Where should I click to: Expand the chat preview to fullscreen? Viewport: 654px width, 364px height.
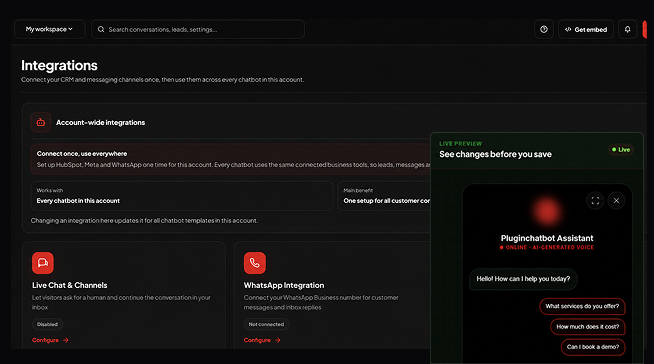[x=595, y=201]
